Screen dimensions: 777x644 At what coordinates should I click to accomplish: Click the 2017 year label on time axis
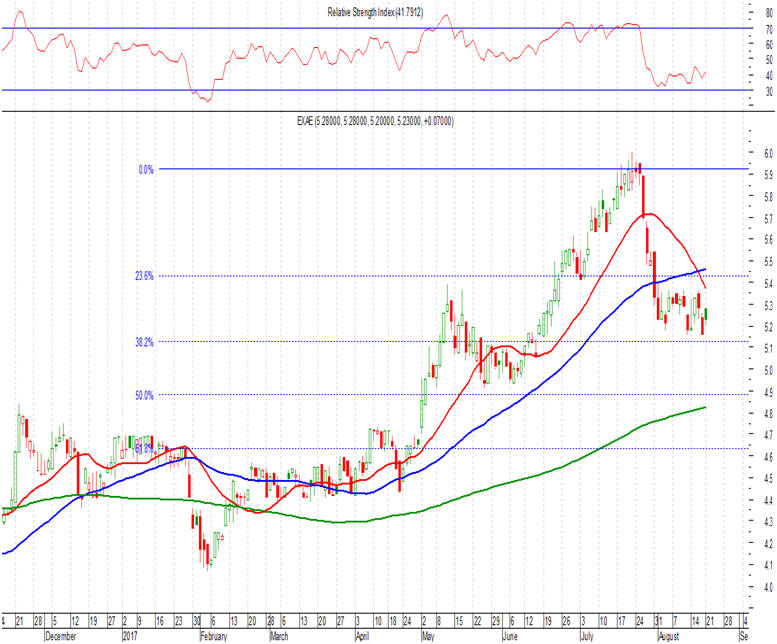coord(130,636)
